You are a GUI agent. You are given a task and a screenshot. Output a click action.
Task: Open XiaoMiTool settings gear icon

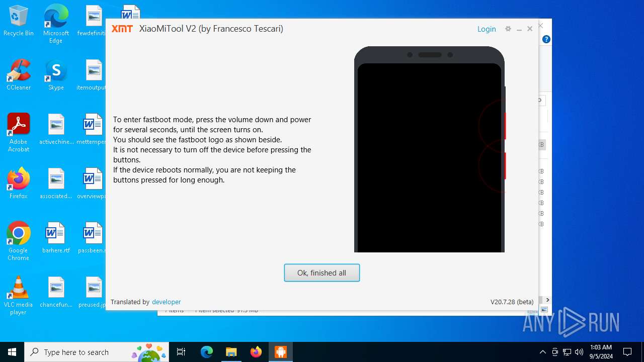508,29
